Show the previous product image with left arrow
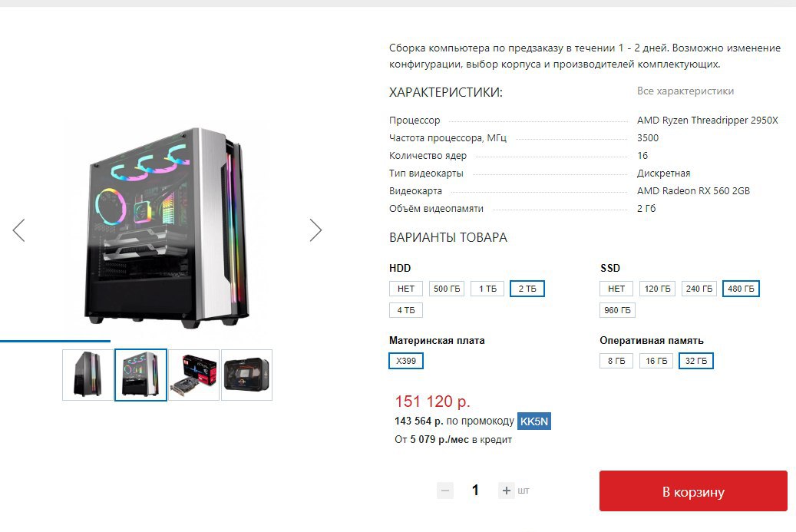Viewport: 796px width, 532px height. (x=18, y=230)
